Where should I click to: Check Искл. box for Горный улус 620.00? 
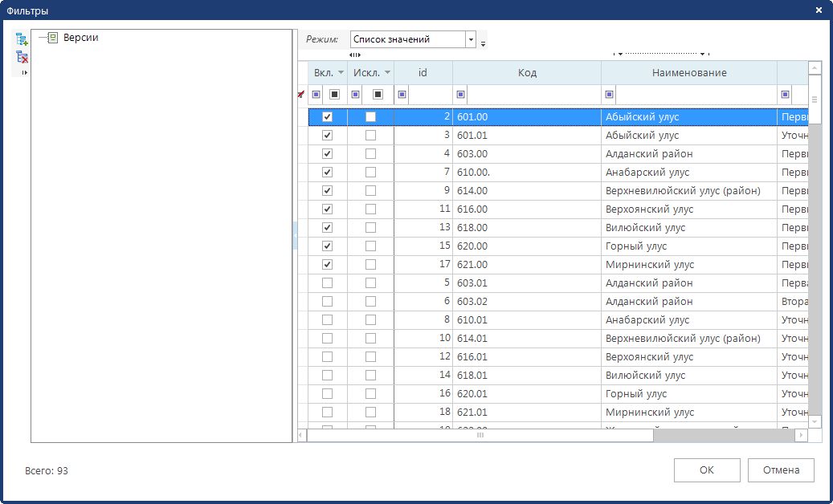coord(370,246)
